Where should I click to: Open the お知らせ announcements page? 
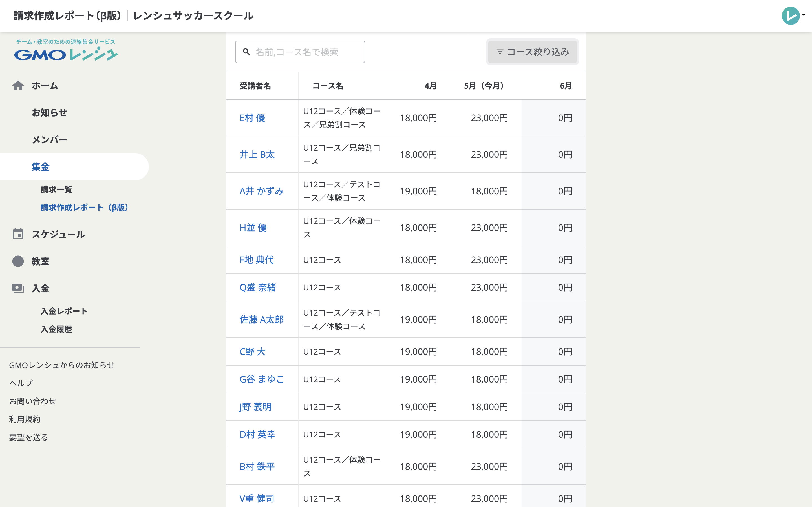(49, 112)
